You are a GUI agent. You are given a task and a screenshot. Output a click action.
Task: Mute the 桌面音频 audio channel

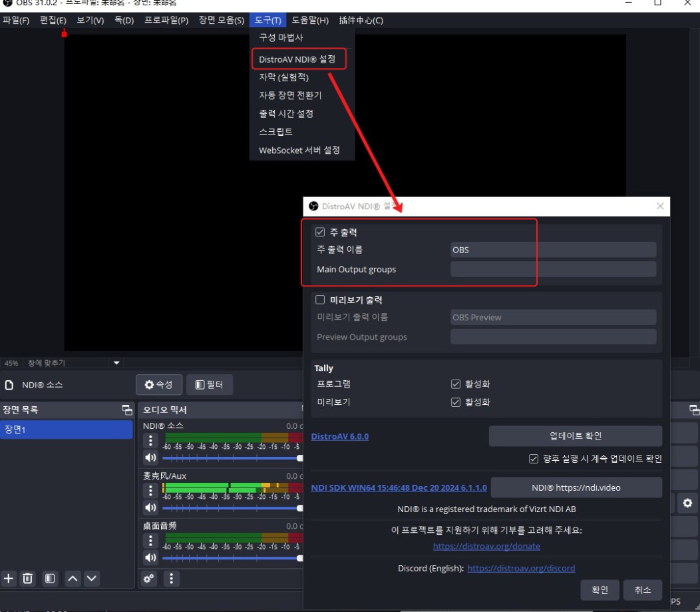[x=150, y=557]
